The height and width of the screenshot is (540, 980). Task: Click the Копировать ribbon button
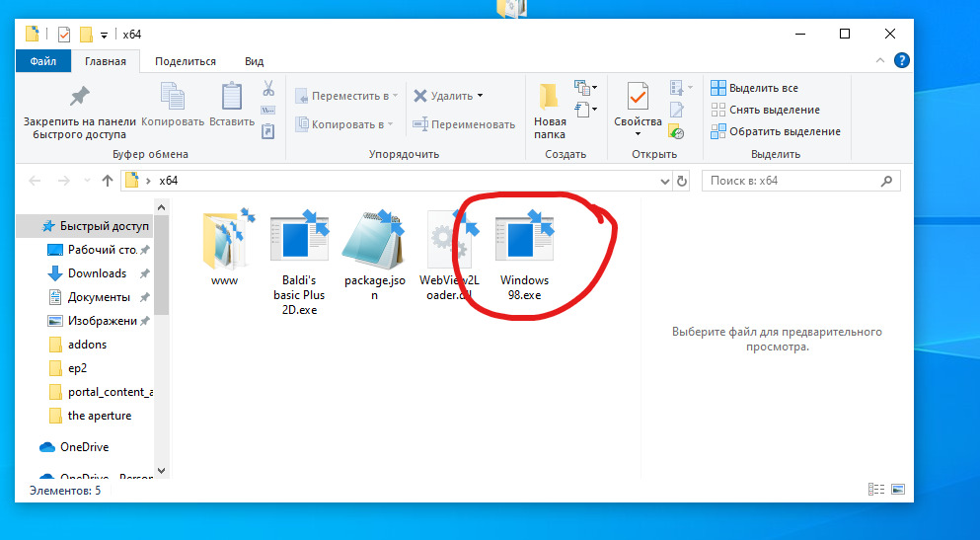tap(173, 105)
